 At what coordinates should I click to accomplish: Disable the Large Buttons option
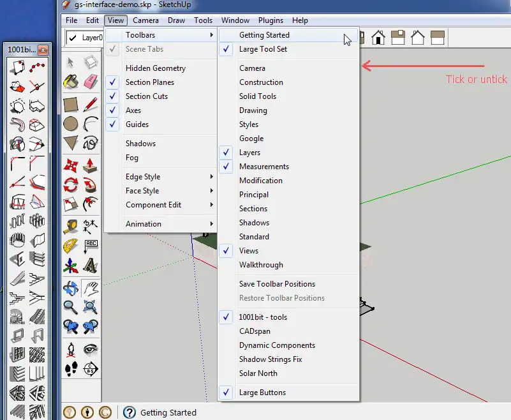coord(262,393)
